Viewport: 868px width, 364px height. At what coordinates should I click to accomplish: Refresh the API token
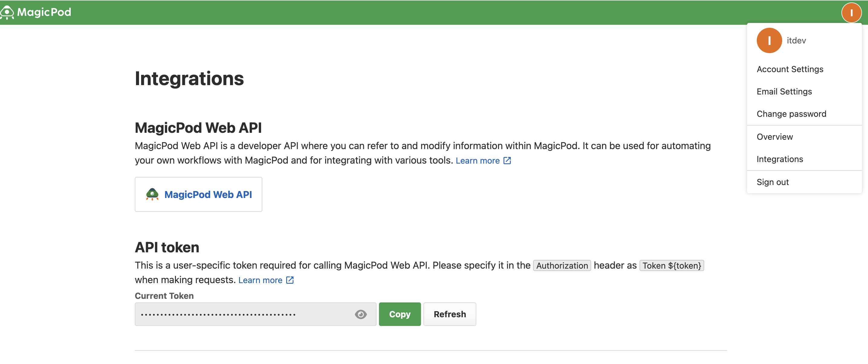tap(449, 314)
